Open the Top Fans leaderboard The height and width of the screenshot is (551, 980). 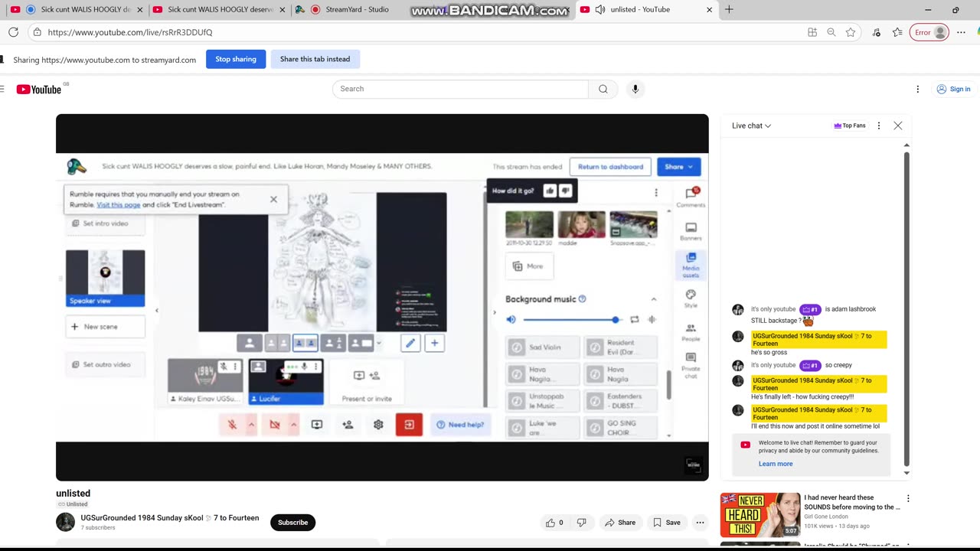click(x=850, y=126)
